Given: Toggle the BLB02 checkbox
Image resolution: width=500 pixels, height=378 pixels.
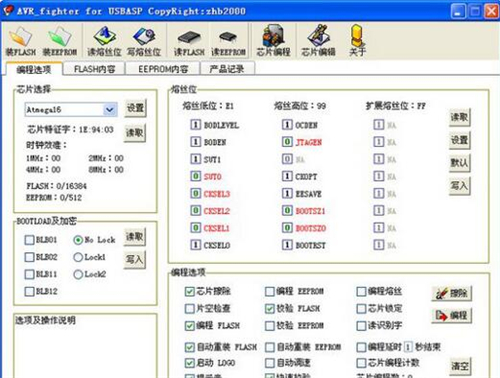Looking at the screenshot, I should point(29,257).
